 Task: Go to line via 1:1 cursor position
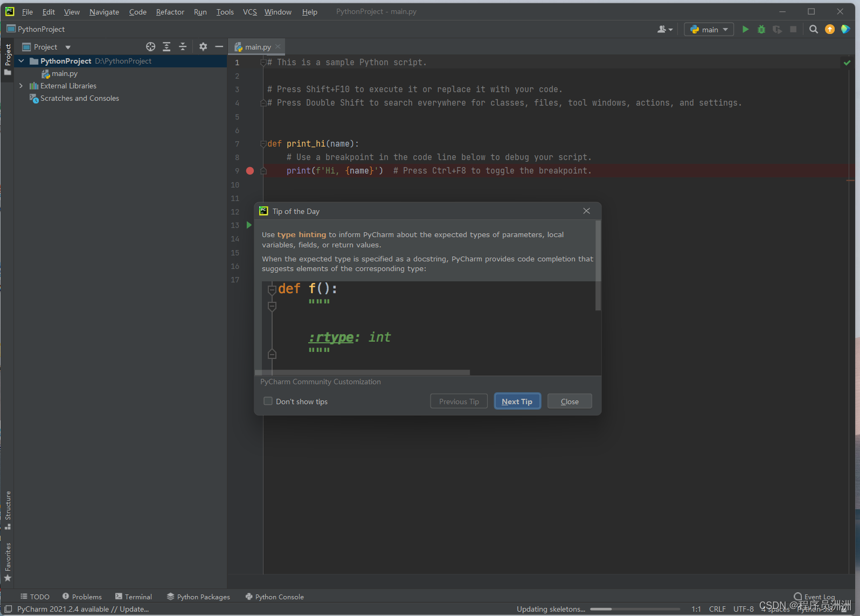[x=696, y=609]
